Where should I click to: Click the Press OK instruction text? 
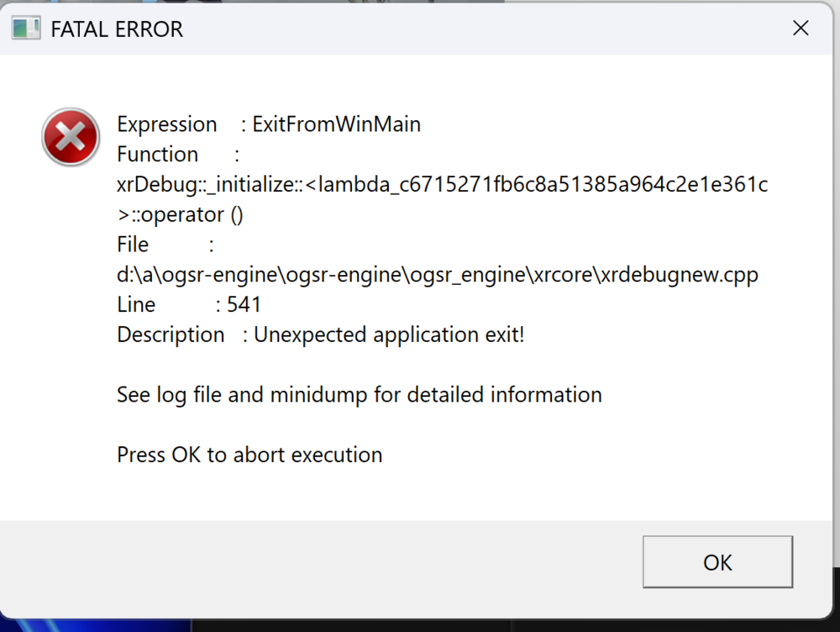pyautogui.click(x=249, y=454)
